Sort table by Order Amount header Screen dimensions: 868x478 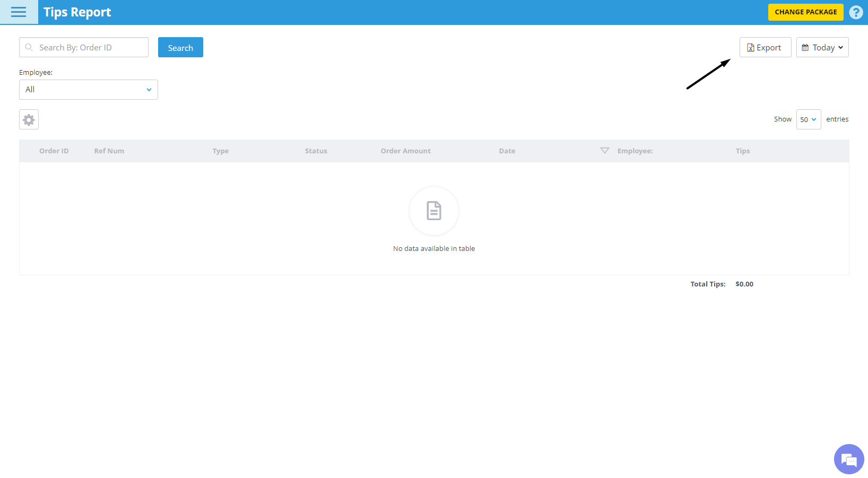click(x=405, y=151)
